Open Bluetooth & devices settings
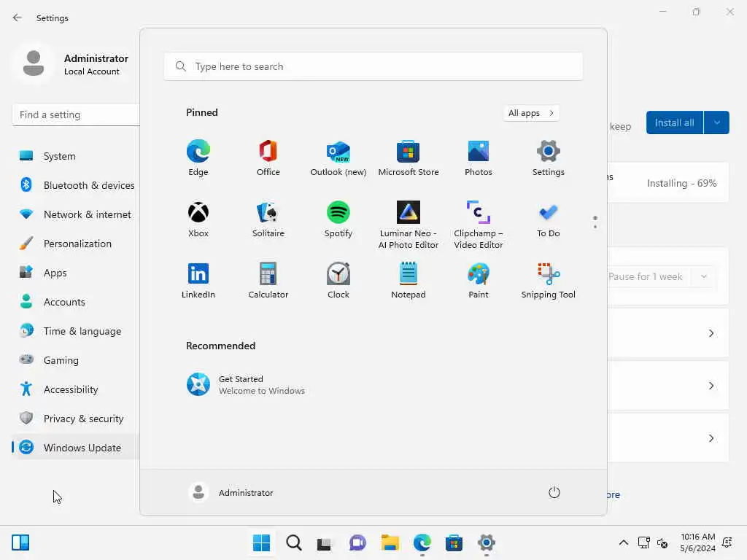This screenshot has height=560, width=747. [x=76, y=185]
